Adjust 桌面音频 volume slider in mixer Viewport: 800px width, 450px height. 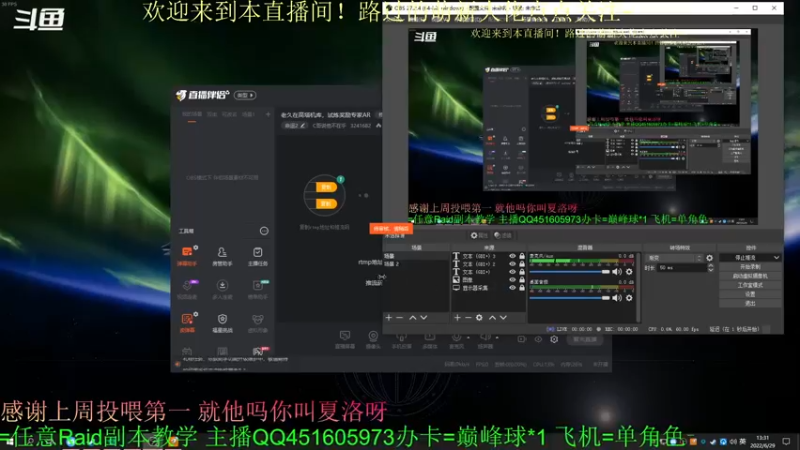pyautogui.click(x=570, y=297)
